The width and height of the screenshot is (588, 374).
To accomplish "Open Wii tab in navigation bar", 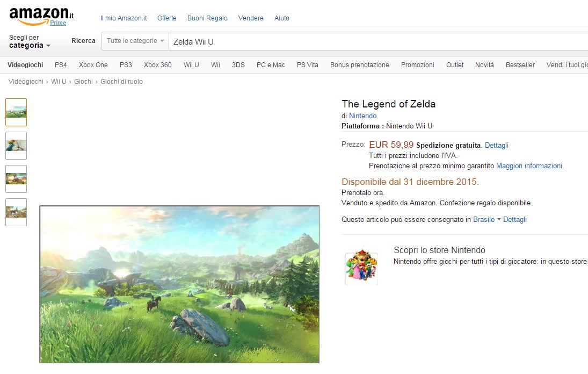I will click(215, 65).
